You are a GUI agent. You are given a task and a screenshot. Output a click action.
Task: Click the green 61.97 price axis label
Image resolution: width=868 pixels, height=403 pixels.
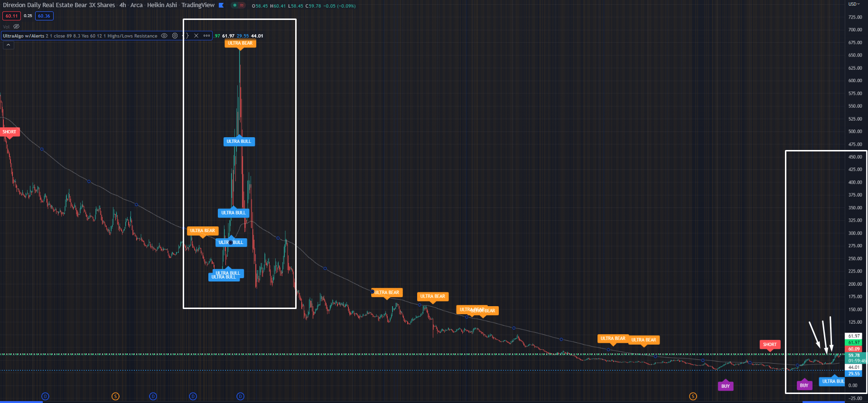point(854,342)
